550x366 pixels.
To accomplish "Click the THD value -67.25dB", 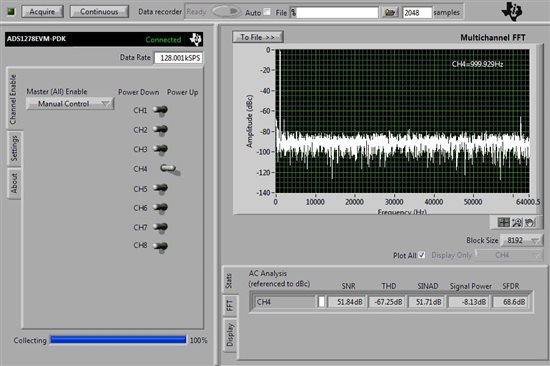I will pyautogui.click(x=387, y=302).
